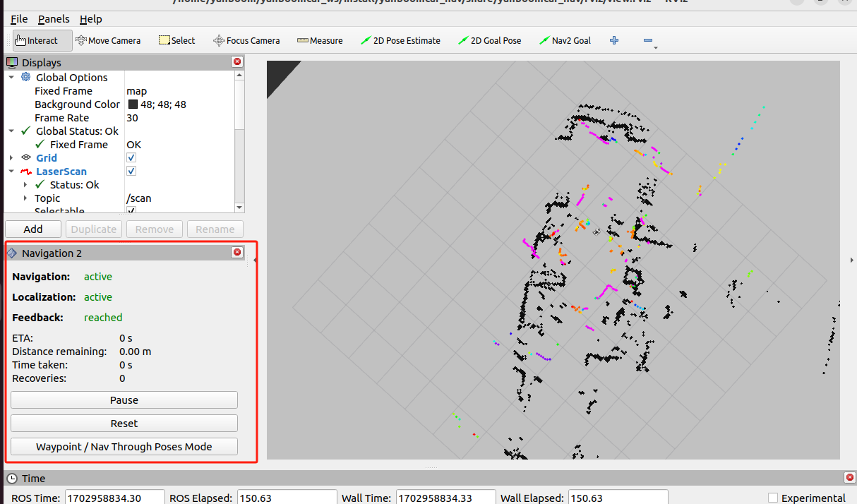Select the 2D Goal Pose tool
The image size is (857, 504).
(x=489, y=40)
